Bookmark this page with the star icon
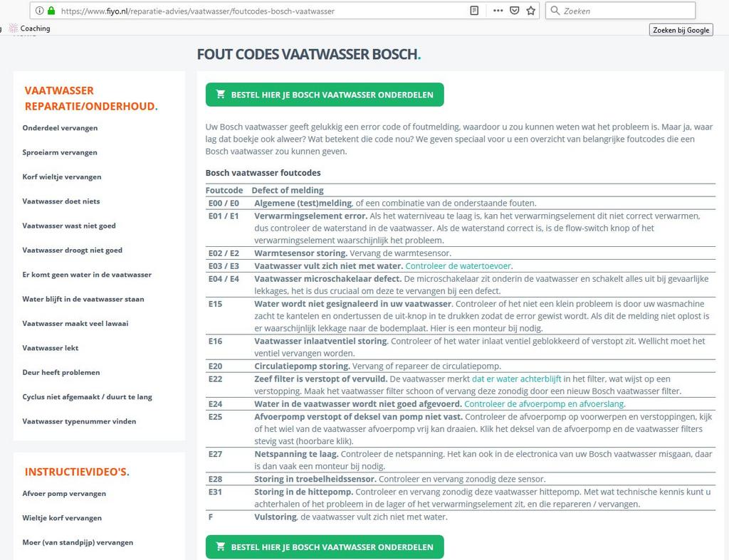Viewport: 729px width, 560px height. point(530,11)
